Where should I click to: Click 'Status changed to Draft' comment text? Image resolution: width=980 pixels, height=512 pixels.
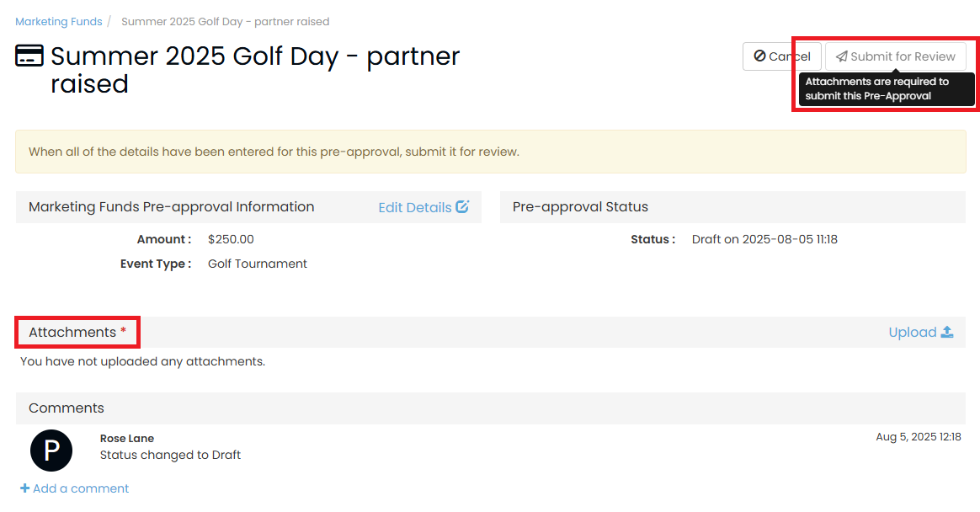point(170,455)
